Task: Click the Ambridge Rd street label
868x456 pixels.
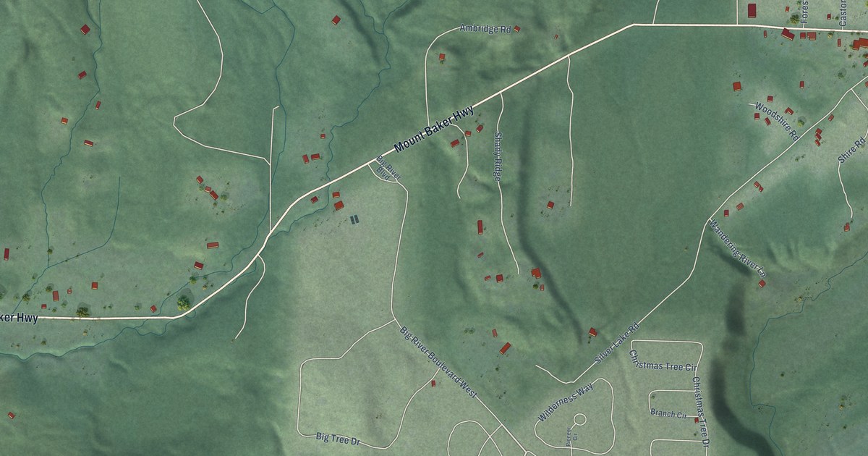Action: 485,29
